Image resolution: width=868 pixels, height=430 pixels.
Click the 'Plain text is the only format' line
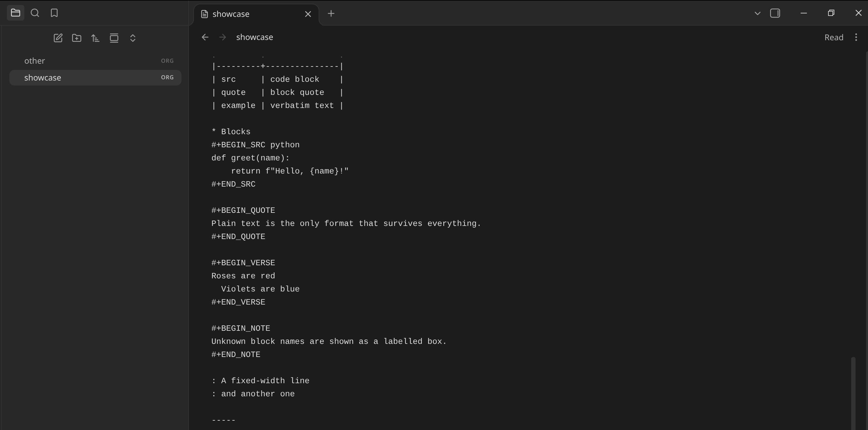(346, 224)
